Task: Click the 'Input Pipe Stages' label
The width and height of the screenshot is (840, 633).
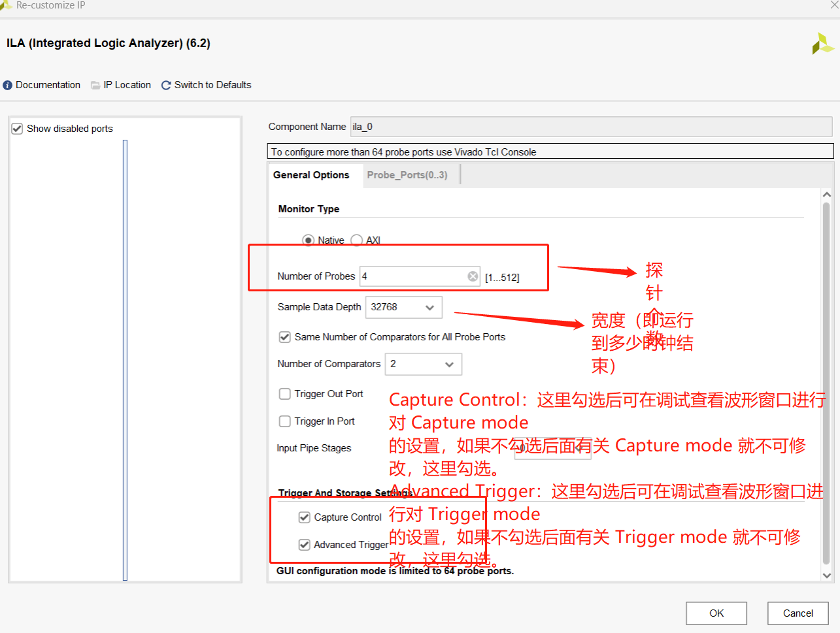Action: pyautogui.click(x=314, y=448)
